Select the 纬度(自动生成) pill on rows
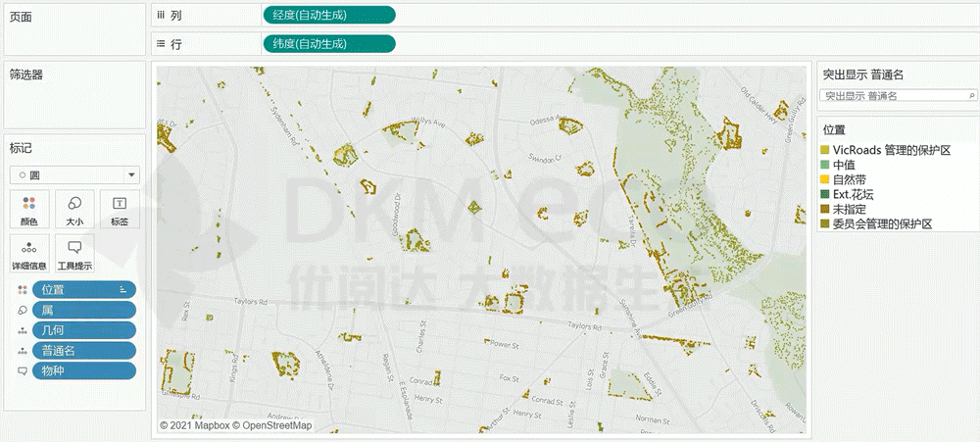Viewport: 980px width, 442px height. (x=328, y=44)
